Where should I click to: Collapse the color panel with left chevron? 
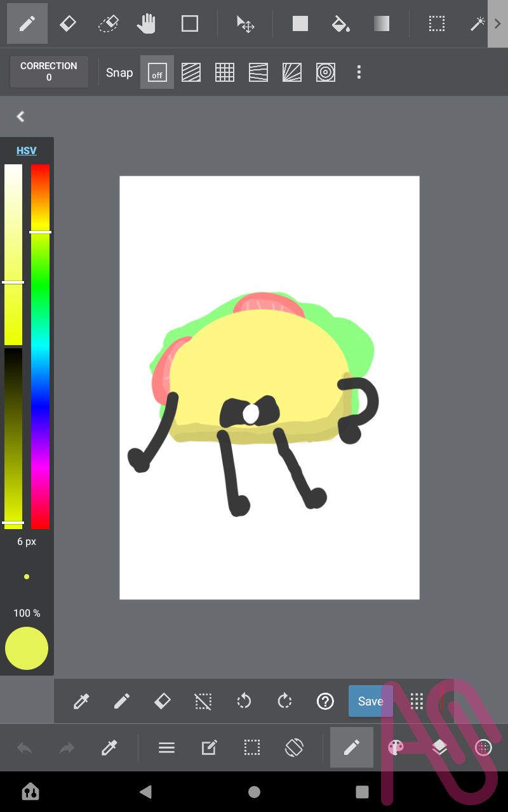[21, 117]
